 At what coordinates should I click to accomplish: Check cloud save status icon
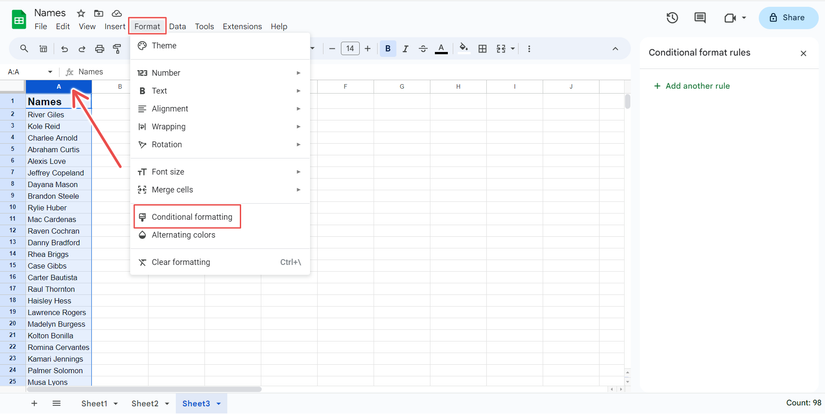pos(117,13)
